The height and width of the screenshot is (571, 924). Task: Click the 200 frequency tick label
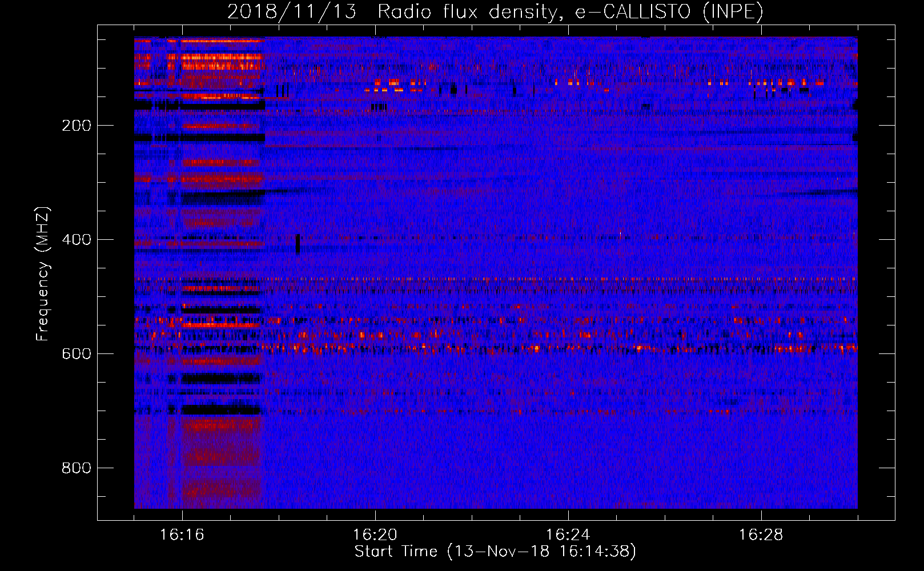77,126
